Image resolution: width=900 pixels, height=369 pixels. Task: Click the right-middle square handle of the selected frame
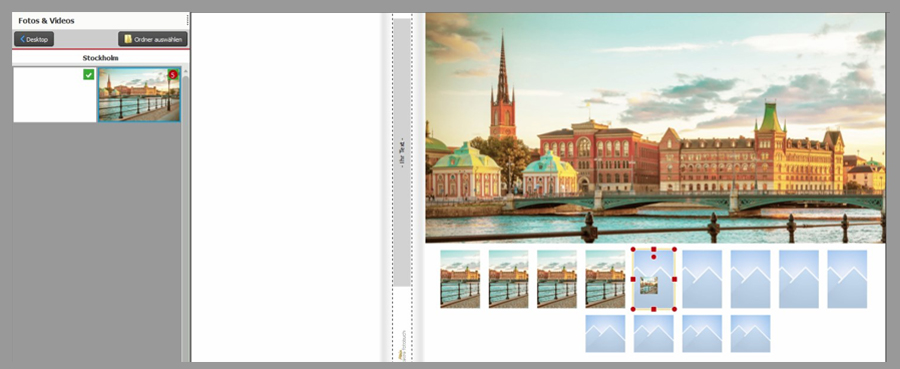(674, 279)
